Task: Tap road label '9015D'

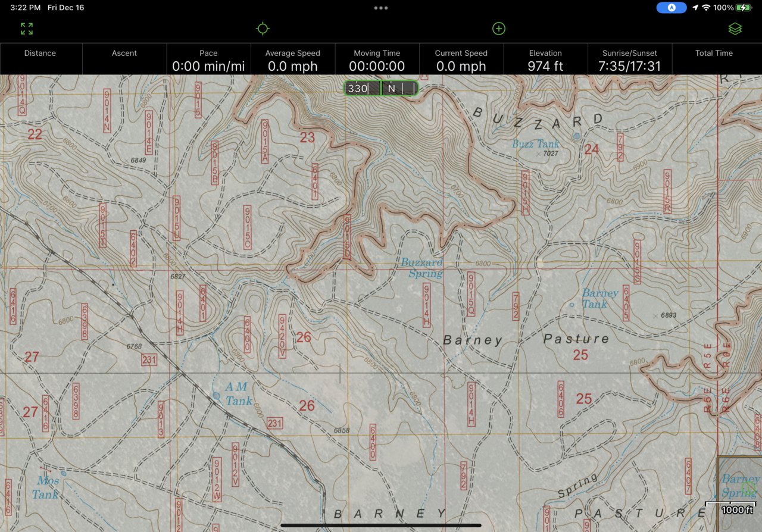Action: [x=347, y=237]
